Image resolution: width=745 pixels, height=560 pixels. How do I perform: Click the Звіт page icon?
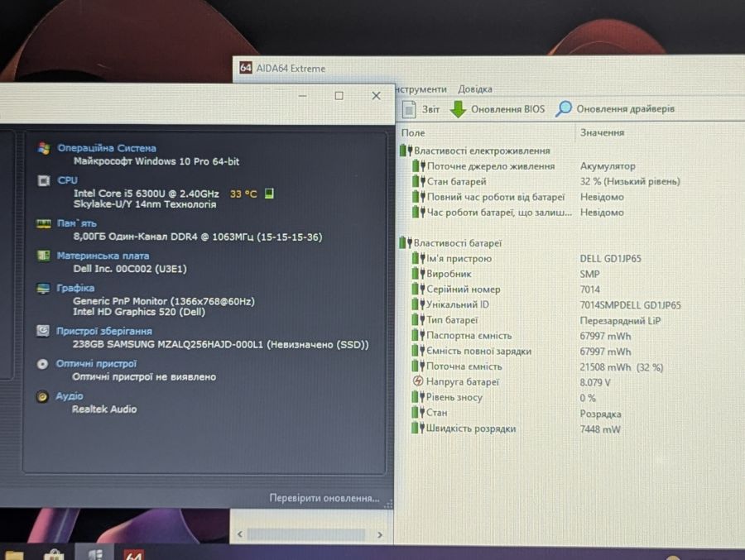[409, 109]
